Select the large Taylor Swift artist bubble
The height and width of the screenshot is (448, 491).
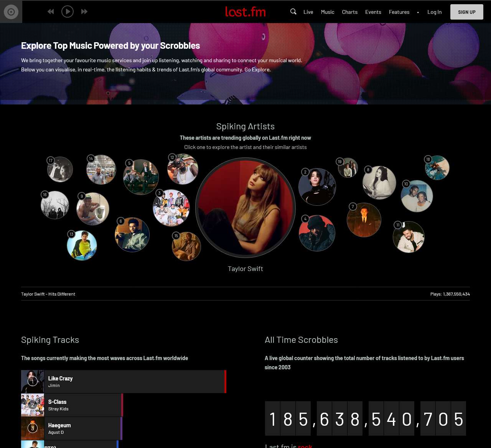tap(245, 208)
